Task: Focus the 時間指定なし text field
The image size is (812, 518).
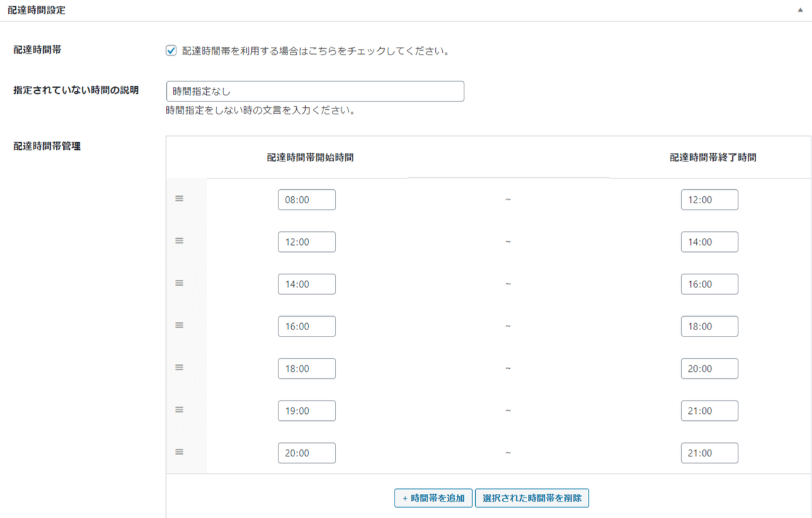Action: (315, 91)
